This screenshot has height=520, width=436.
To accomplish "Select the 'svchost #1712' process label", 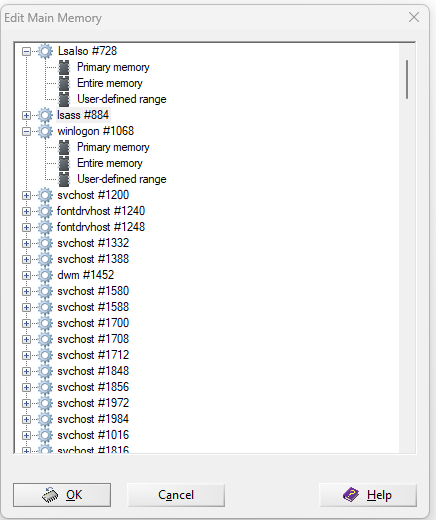I will [x=93, y=355].
